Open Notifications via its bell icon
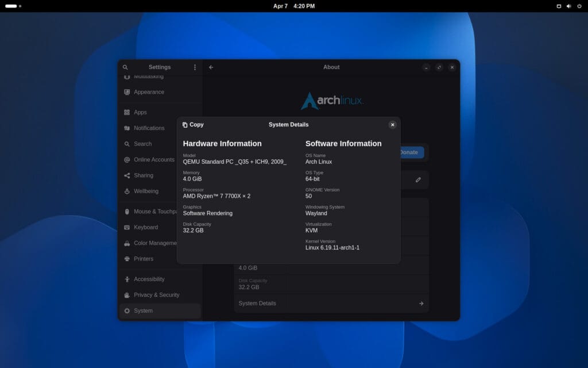 [127, 128]
